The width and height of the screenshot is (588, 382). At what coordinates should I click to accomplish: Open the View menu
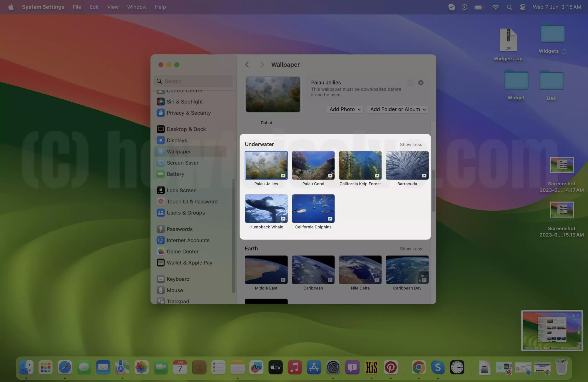(x=113, y=7)
